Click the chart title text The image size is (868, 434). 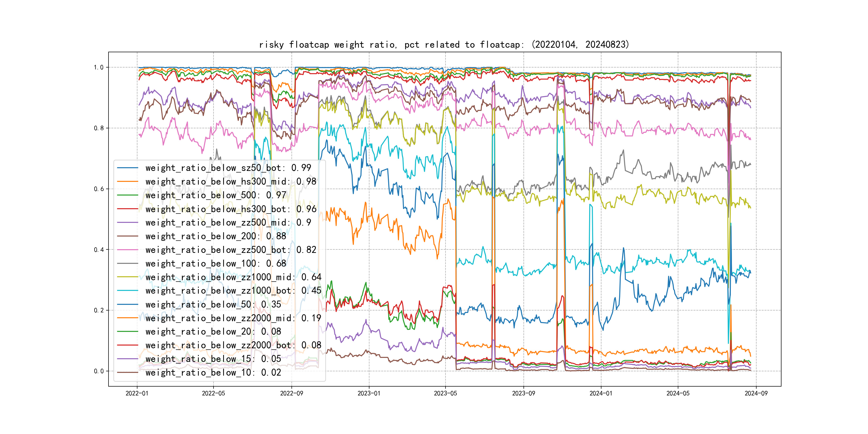pyautogui.click(x=444, y=44)
